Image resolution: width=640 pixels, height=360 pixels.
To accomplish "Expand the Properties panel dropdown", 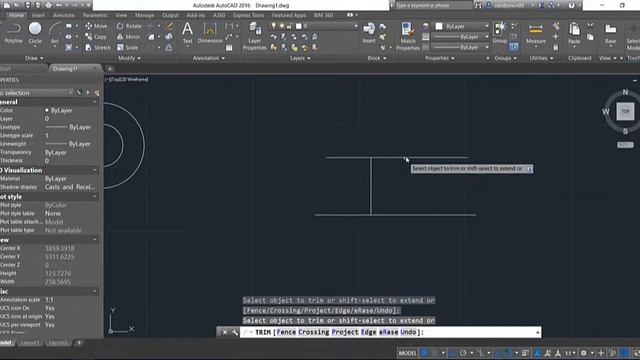I will click(x=440, y=58).
